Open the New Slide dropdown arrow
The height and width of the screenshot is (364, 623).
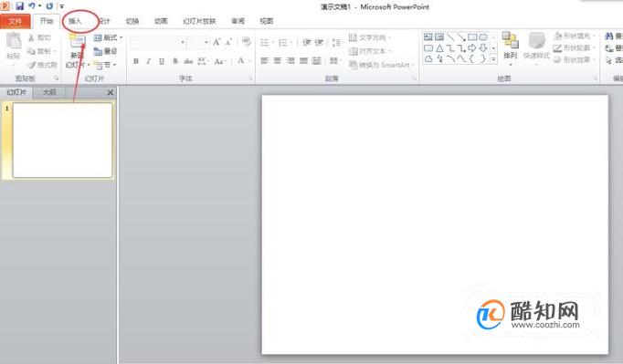89,65
